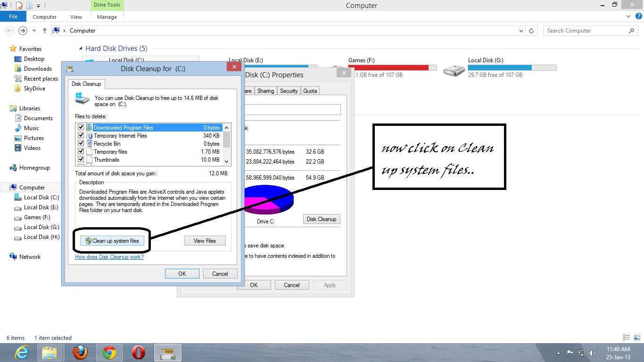Open Google Chrome from the taskbar
This screenshot has width=644, height=362.
coord(109,352)
